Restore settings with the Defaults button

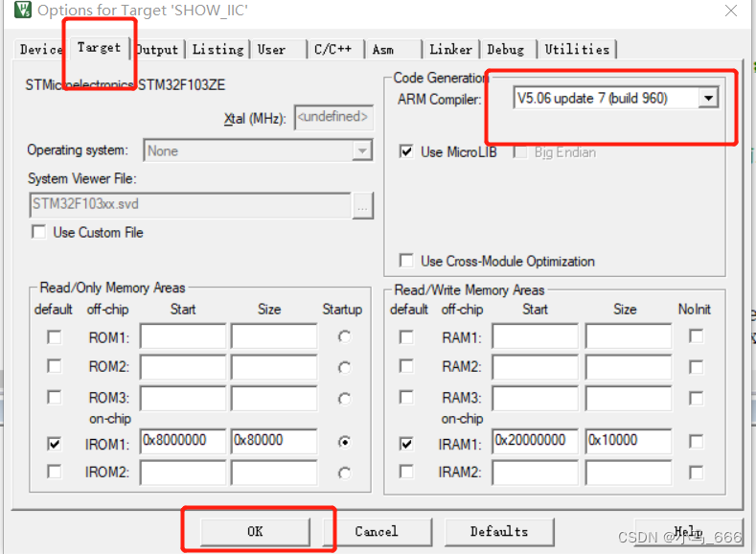tap(499, 531)
